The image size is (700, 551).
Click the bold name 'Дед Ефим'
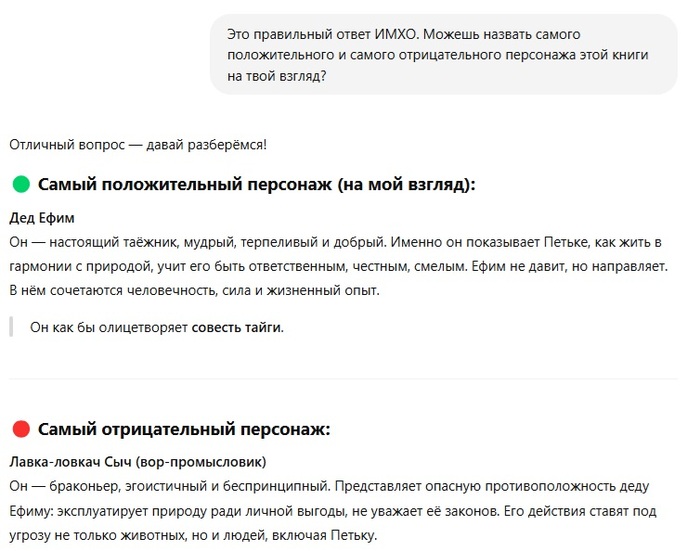coord(42,218)
